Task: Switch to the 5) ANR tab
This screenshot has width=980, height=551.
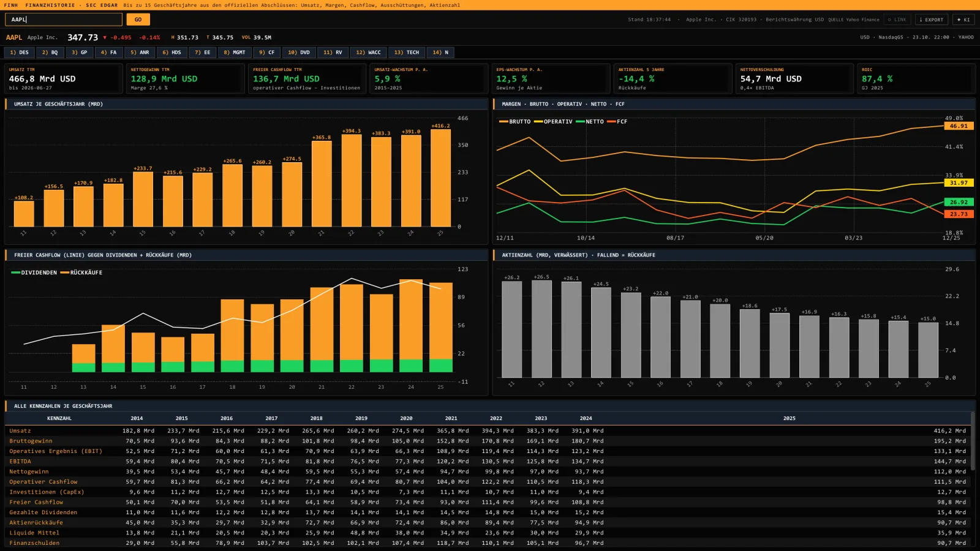Action: tap(140, 53)
